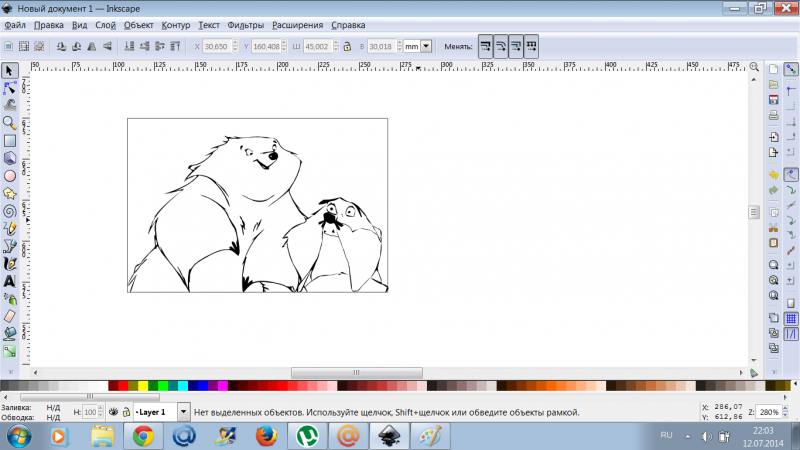The image size is (800, 450).
Task: Toggle Layer 1 lock icon
Action: (126, 412)
